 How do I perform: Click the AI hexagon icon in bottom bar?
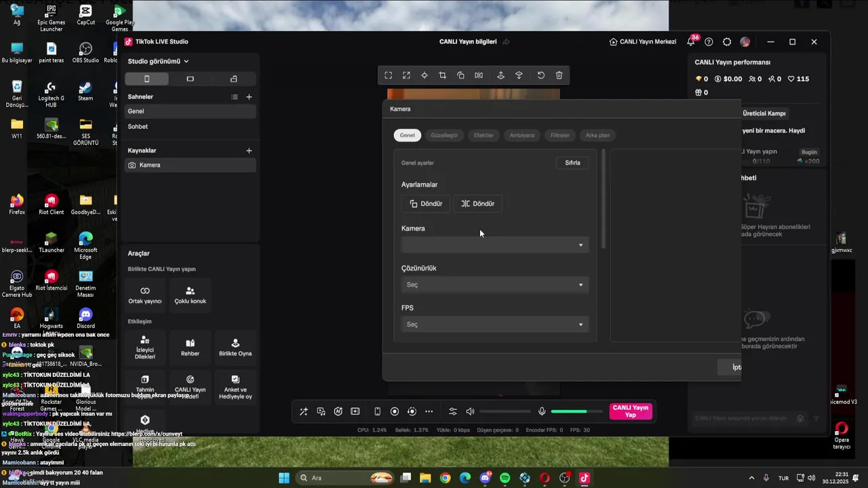(338, 411)
